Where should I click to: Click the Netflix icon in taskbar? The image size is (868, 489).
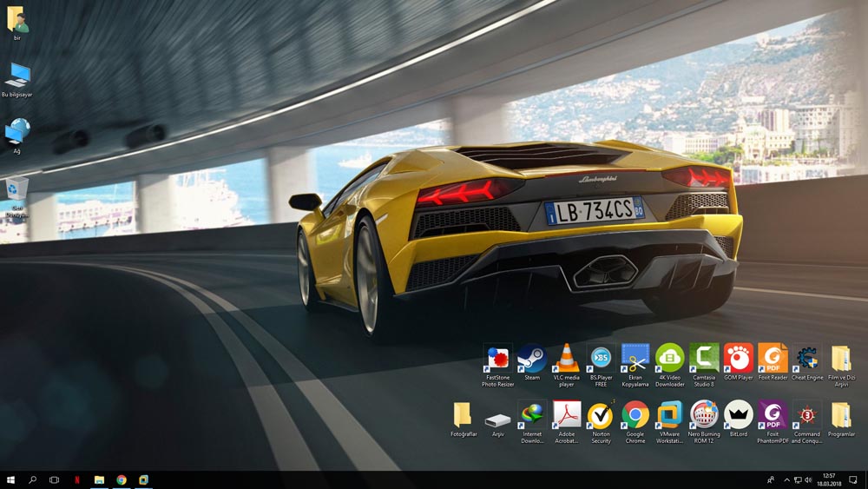[x=76, y=479]
